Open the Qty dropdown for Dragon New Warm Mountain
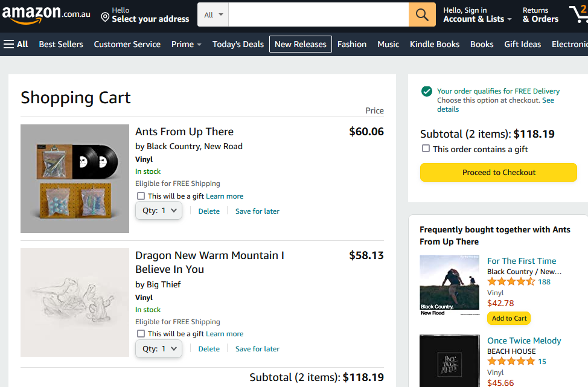 [159, 348]
